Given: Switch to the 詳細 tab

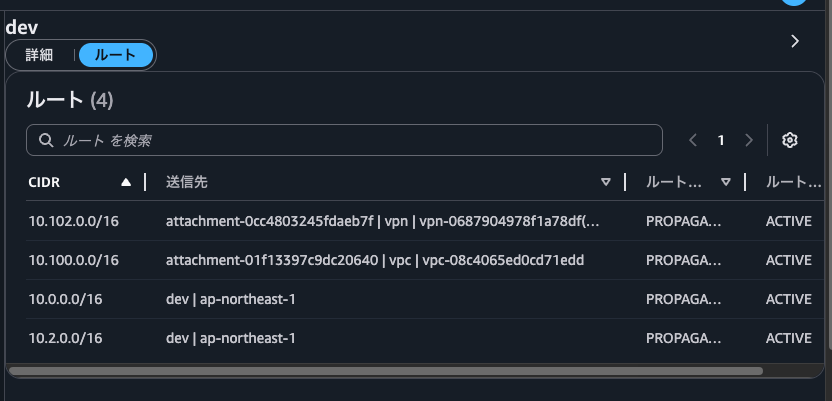Looking at the screenshot, I should (x=39, y=55).
